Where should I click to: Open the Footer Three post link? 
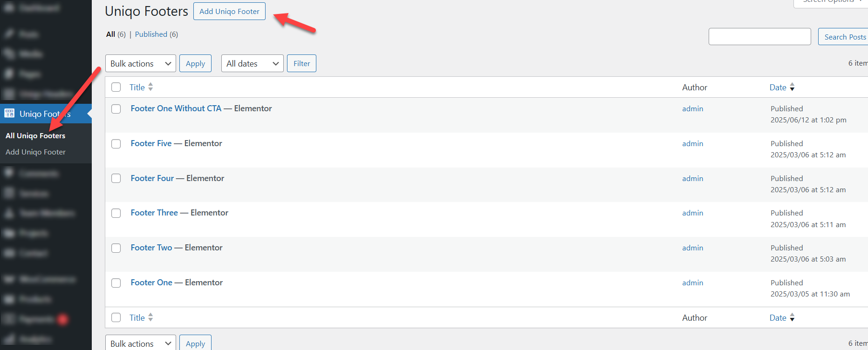(154, 213)
